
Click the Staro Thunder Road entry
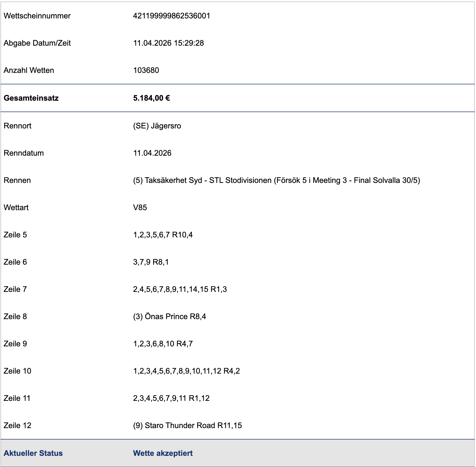point(187,425)
